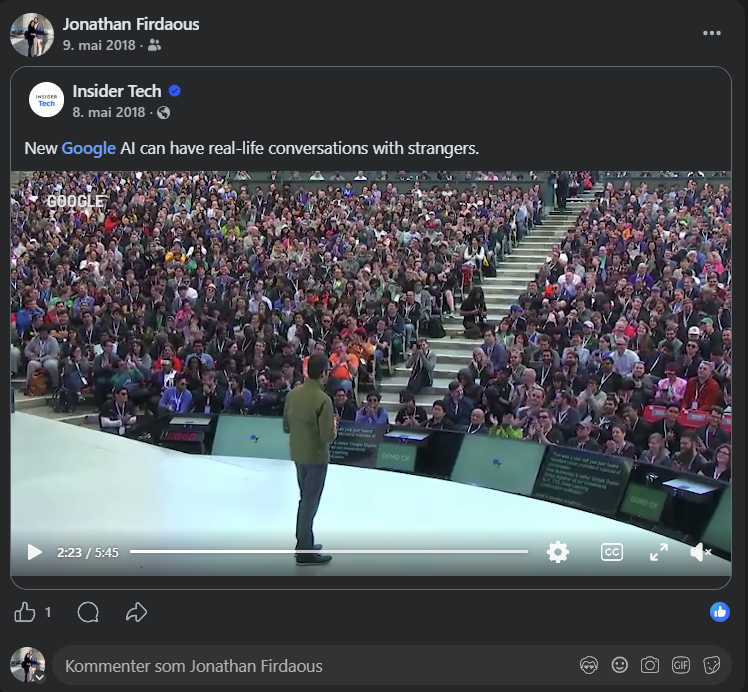Attach a photo with camera icon
Viewport: 748px width, 692px height.
coord(650,665)
